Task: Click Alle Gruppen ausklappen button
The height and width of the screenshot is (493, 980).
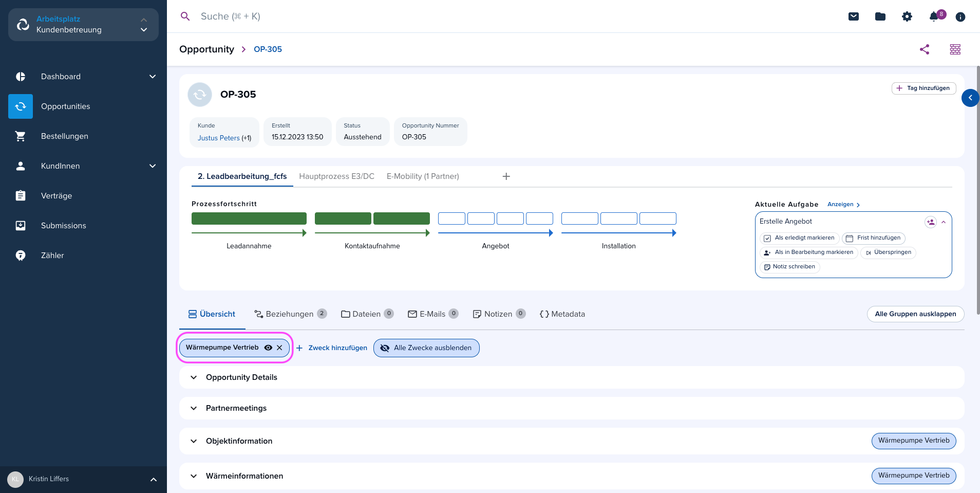Action: pyautogui.click(x=916, y=314)
